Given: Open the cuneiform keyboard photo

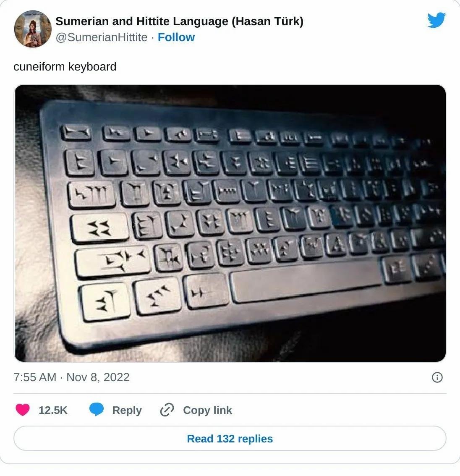Looking at the screenshot, I should coord(230,223).
